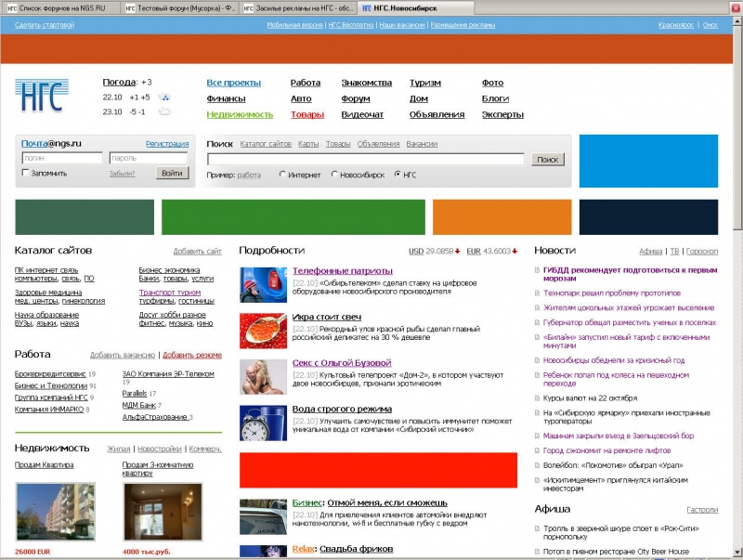Open the 3-room apartment interior photo
Screen dimensions: 743x560
[x=150, y=512]
